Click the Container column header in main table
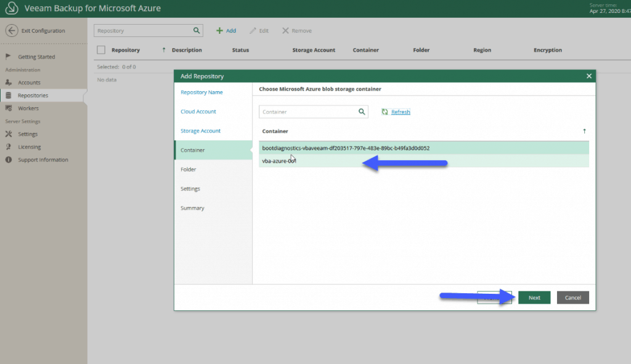Viewport: 631px width, 364px height. 366,50
